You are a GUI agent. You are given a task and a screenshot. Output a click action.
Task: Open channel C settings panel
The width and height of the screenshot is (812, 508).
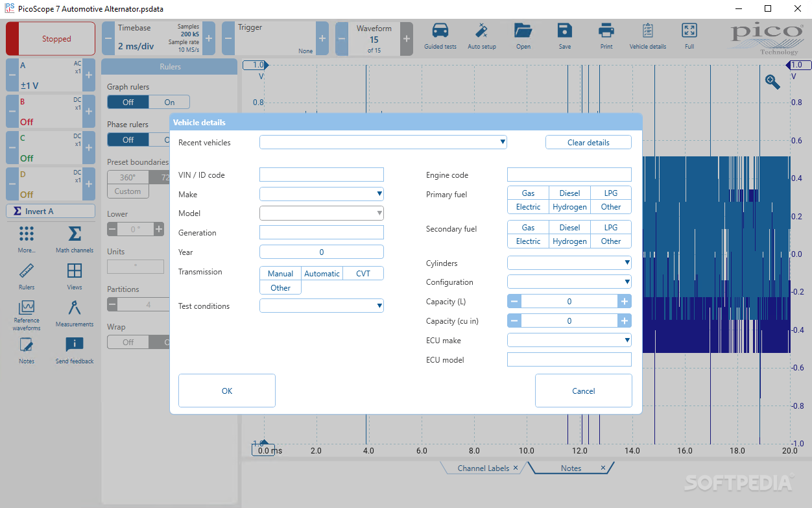coord(51,147)
